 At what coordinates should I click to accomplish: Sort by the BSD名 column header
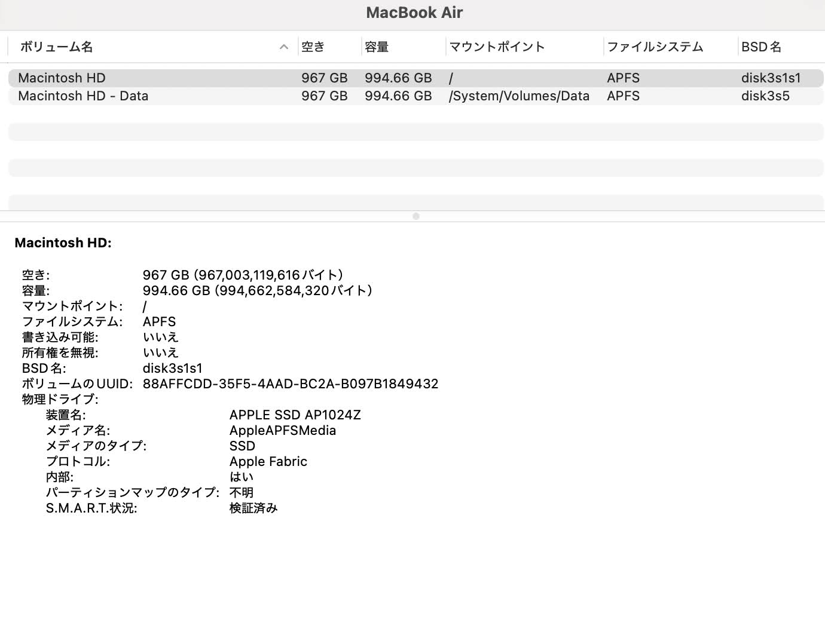(762, 47)
